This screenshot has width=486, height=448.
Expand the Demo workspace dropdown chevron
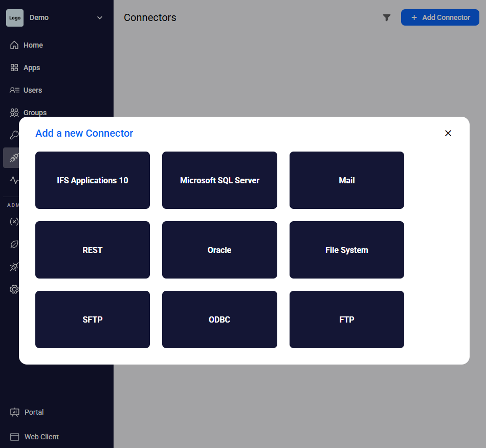(100, 17)
